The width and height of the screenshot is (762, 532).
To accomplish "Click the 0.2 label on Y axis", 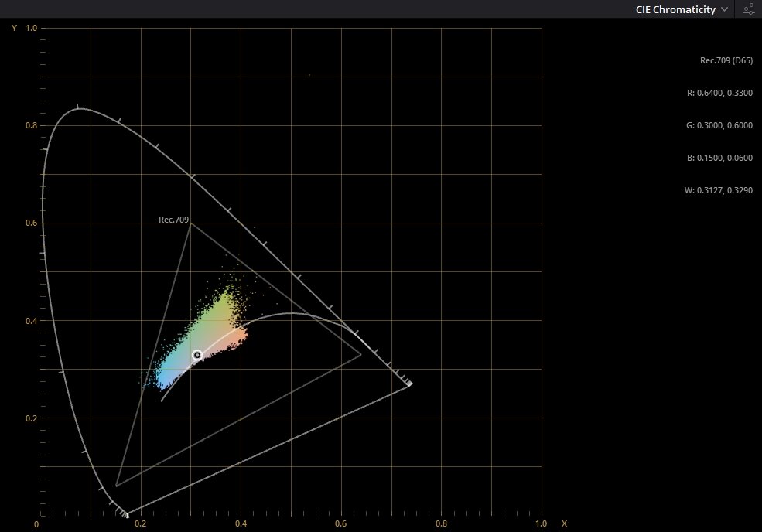I will pyautogui.click(x=31, y=418).
